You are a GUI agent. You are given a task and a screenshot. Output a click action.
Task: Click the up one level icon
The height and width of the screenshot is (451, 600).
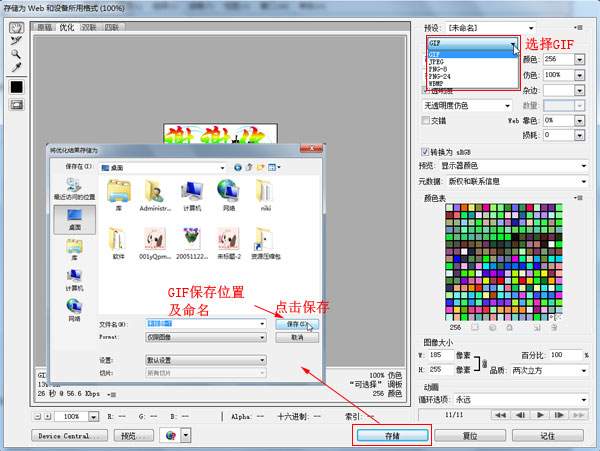coord(249,168)
